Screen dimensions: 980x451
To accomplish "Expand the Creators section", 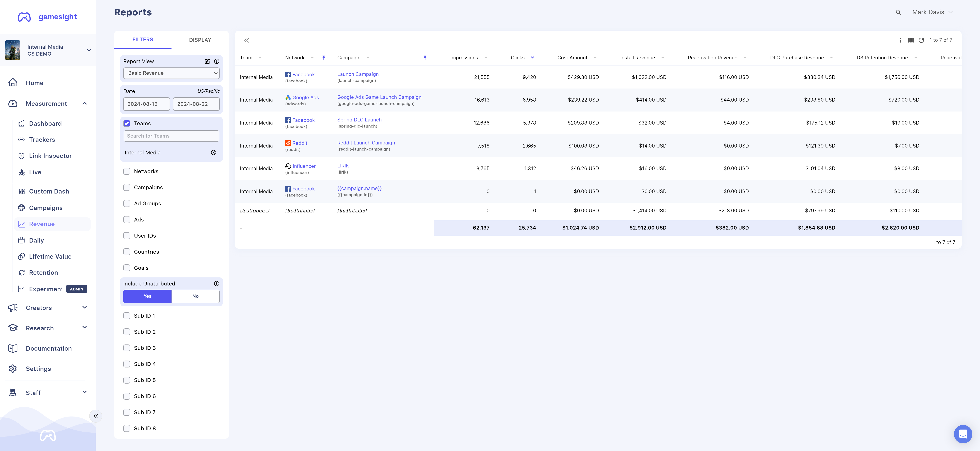I will coord(84,307).
